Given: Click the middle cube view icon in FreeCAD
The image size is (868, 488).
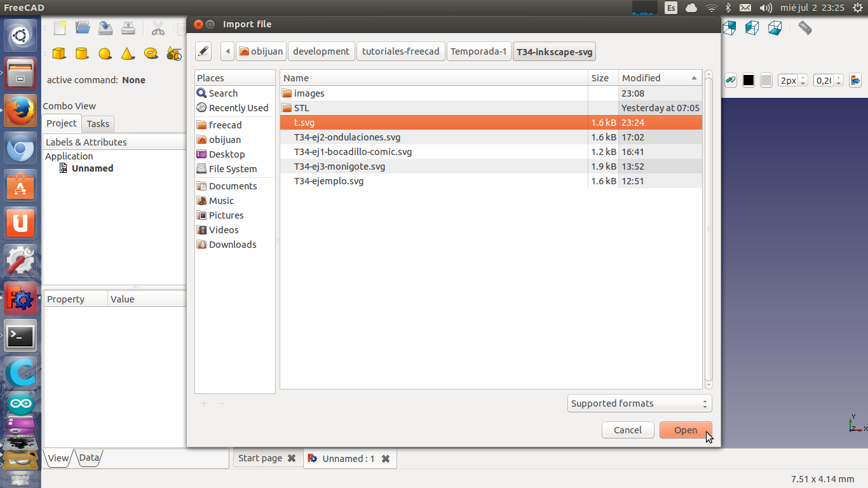Looking at the screenshot, I should click(752, 28).
